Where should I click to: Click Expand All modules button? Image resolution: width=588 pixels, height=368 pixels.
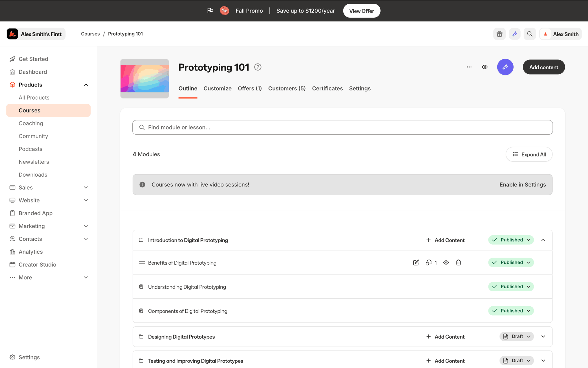click(x=529, y=155)
